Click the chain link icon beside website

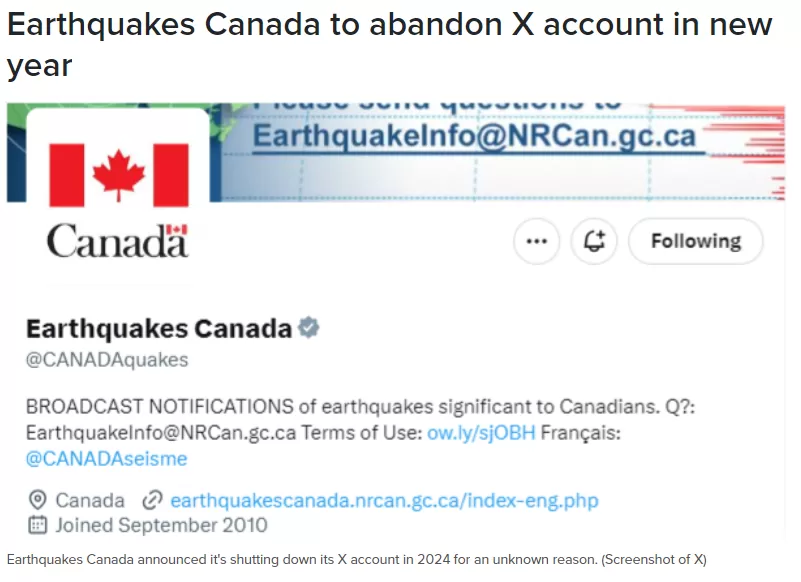click(x=152, y=500)
